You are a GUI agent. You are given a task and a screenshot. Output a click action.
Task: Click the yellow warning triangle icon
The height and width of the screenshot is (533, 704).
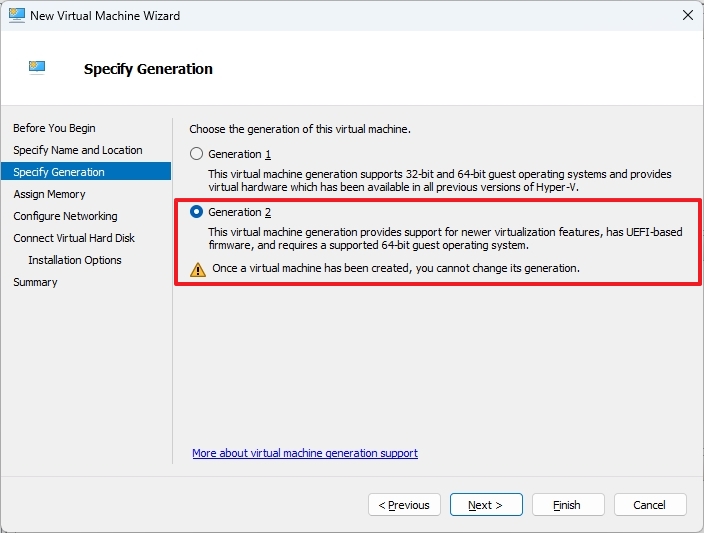click(197, 269)
